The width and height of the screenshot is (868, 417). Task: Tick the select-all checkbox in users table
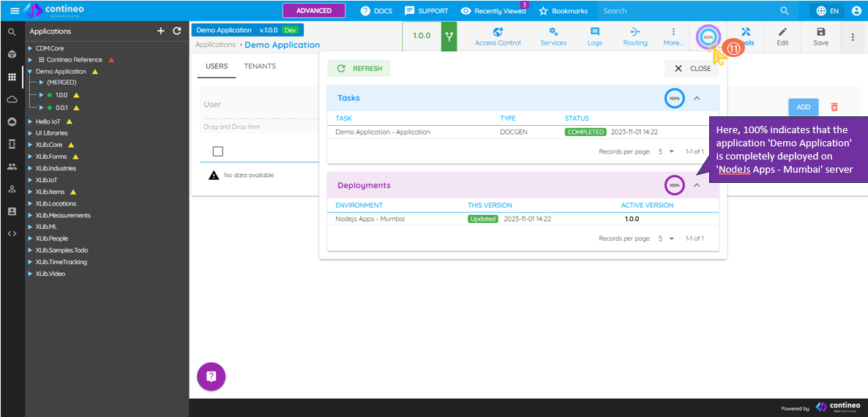217,151
